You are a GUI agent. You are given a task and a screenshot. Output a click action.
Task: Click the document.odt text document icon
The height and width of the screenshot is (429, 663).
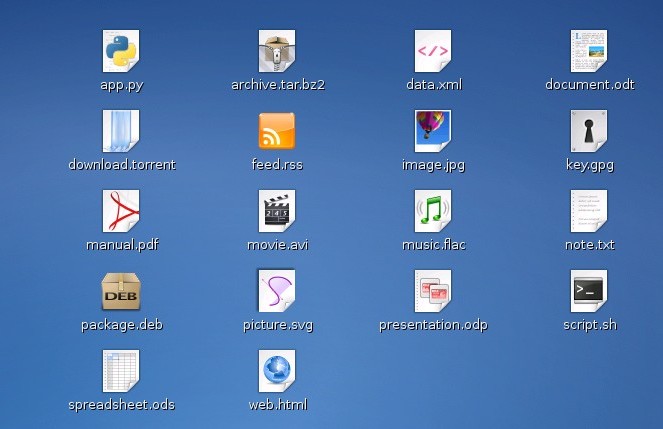[x=589, y=50]
